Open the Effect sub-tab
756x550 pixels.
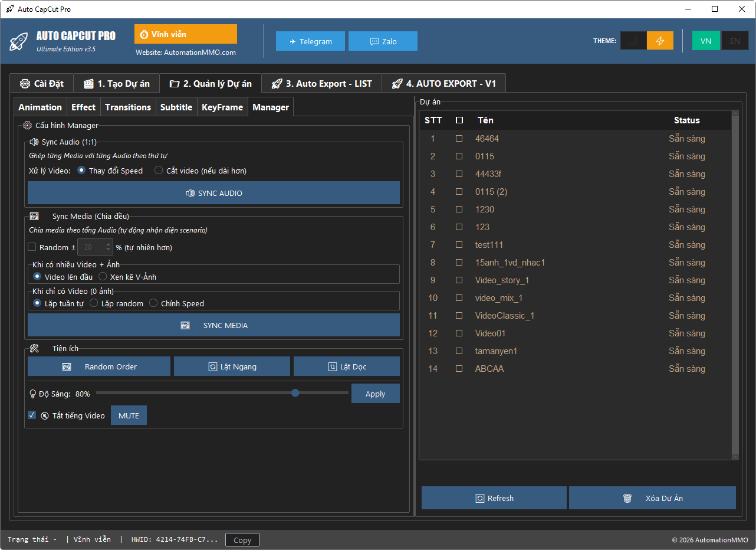tap(83, 107)
